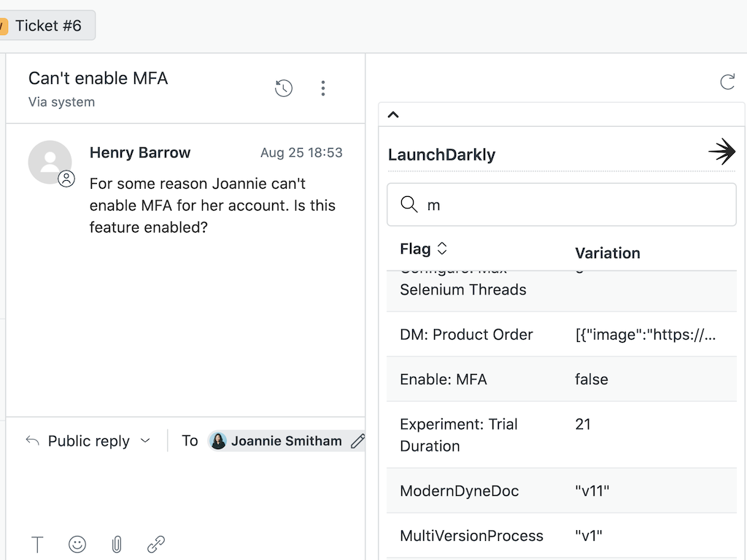Image resolution: width=747 pixels, height=560 pixels.
Task: Click the pencil icon to edit recipients
Action: [357, 440]
